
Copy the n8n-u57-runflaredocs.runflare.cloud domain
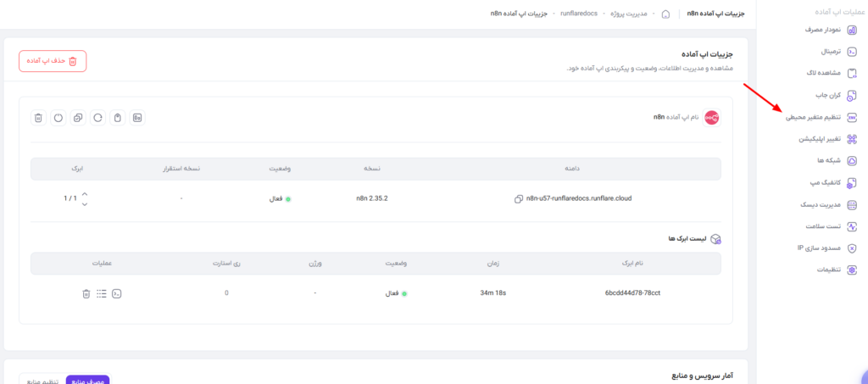518,198
